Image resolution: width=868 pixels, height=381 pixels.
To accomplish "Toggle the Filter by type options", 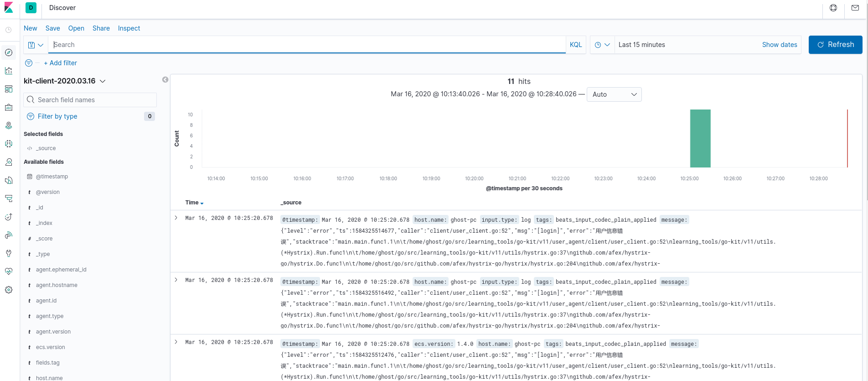I will click(57, 116).
